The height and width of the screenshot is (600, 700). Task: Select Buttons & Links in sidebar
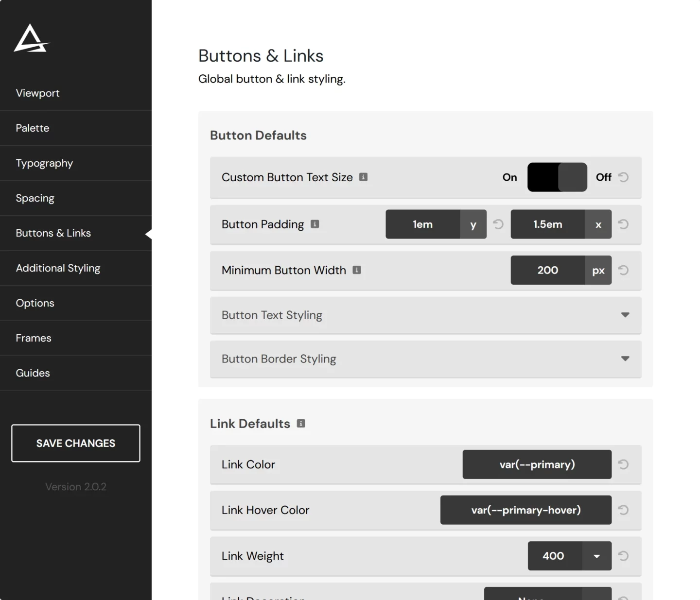point(76,233)
